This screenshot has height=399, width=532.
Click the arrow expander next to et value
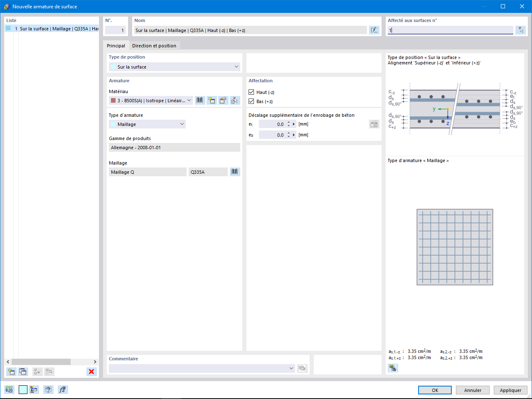coord(294,124)
